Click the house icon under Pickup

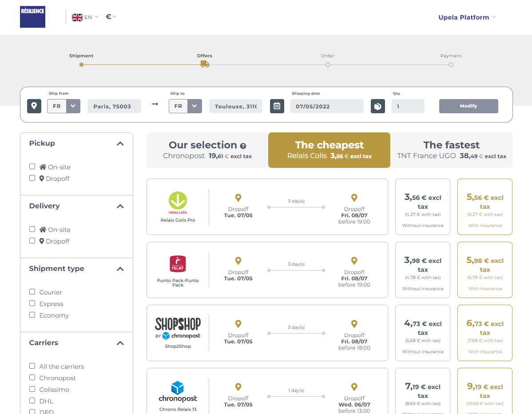(43, 167)
